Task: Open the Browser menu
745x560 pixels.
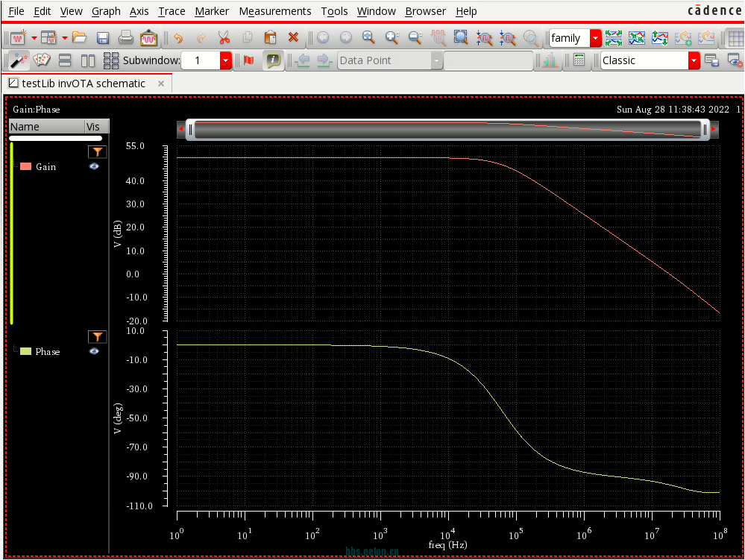Action: tap(425, 11)
